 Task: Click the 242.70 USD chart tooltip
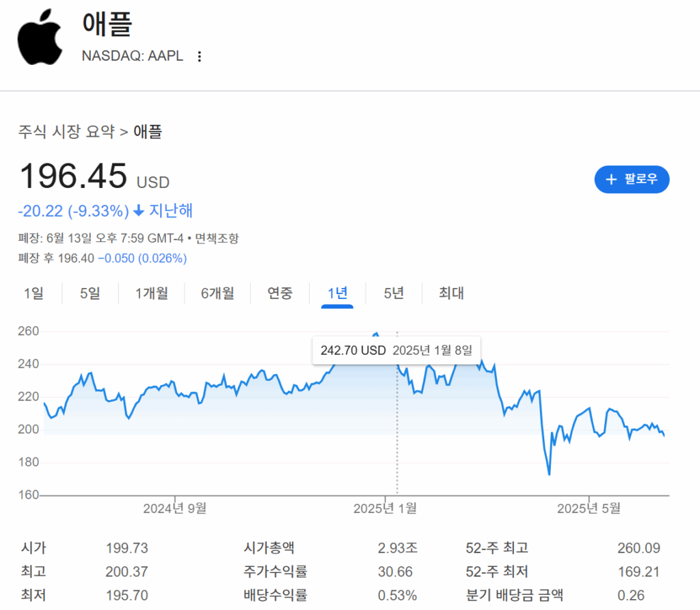click(x=396, y=351)
